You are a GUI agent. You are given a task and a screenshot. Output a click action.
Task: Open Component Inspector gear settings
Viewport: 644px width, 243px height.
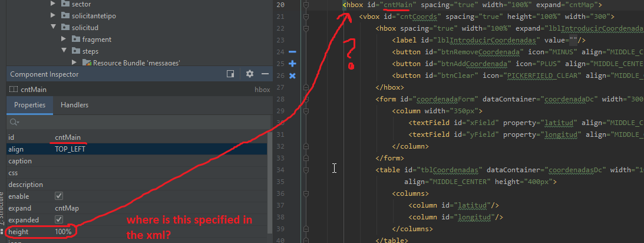click(250, 74)
